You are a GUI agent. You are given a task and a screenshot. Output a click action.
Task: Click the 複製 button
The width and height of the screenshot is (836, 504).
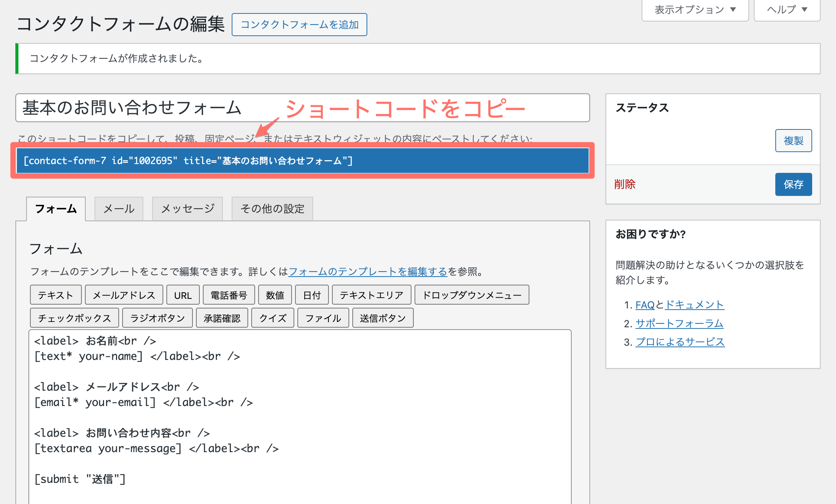tap(793, 141)
